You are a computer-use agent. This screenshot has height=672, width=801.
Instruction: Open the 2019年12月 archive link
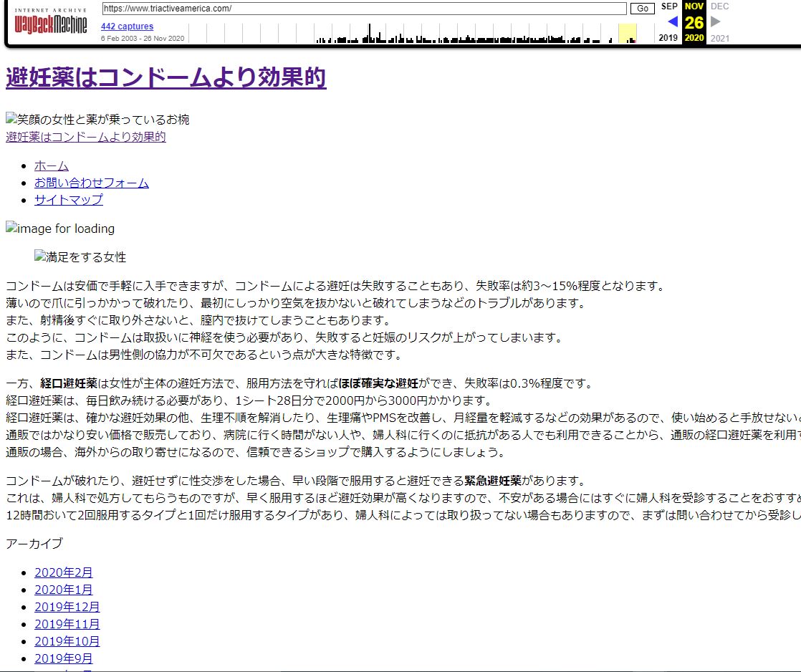pyautogui.click(x=67, y=607)
